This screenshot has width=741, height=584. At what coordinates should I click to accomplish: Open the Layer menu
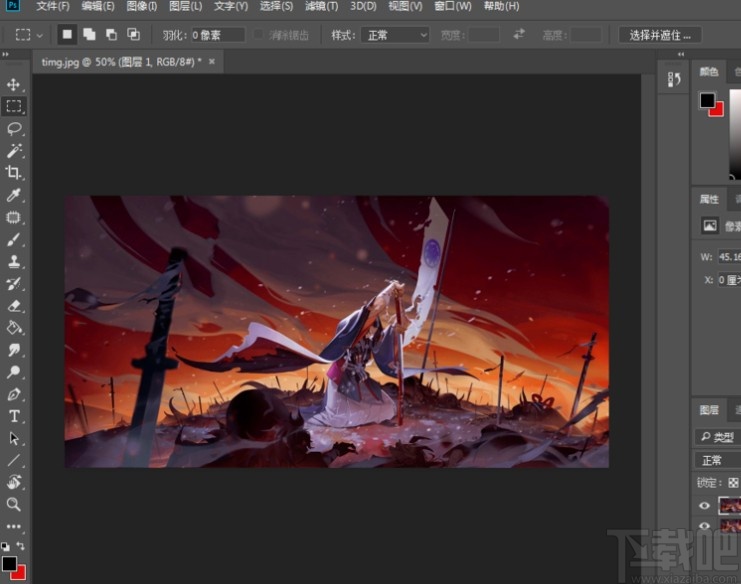click(186, 7)
